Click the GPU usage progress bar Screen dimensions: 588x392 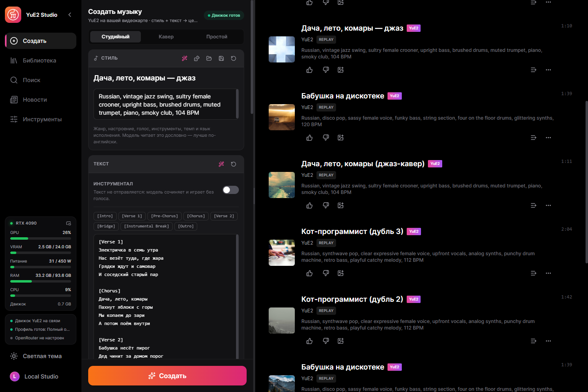tap(40, 238)
